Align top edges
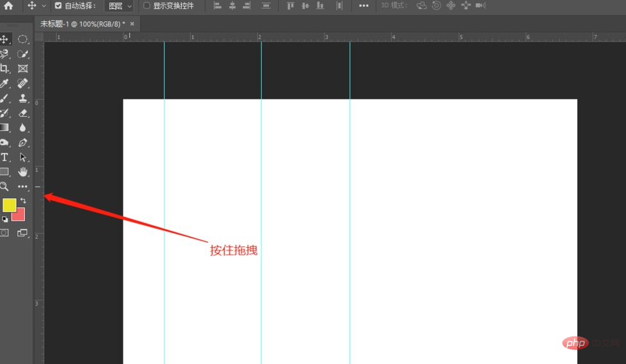The width and height of the screenshot is (626, 364). (x=291, y=6)
